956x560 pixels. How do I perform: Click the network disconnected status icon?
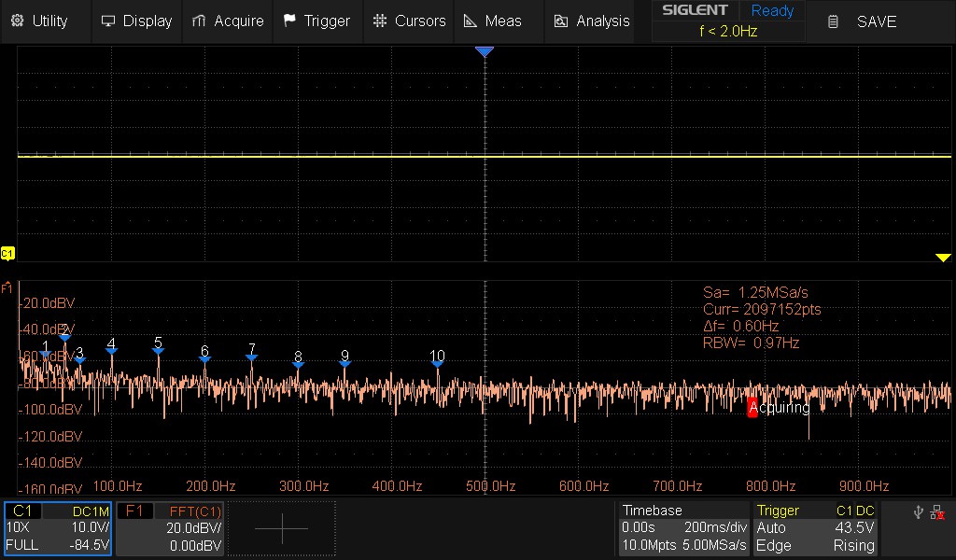[937, 512]
